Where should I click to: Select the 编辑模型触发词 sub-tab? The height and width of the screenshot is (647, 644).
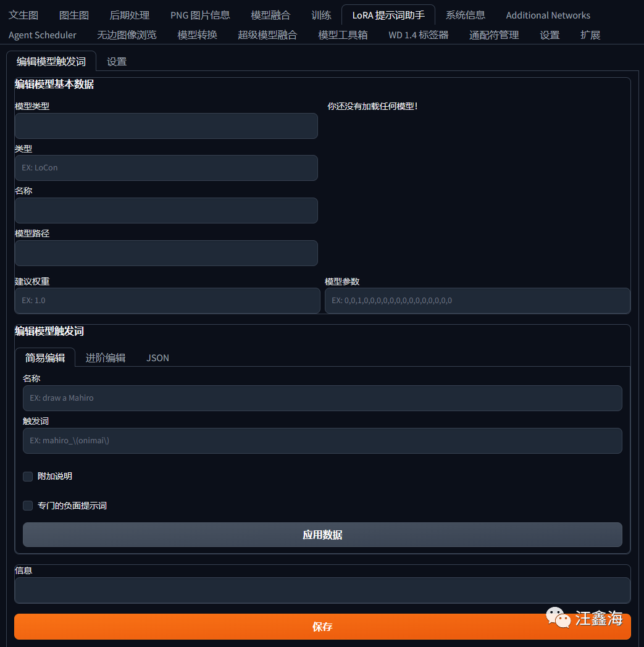[51, 62]
